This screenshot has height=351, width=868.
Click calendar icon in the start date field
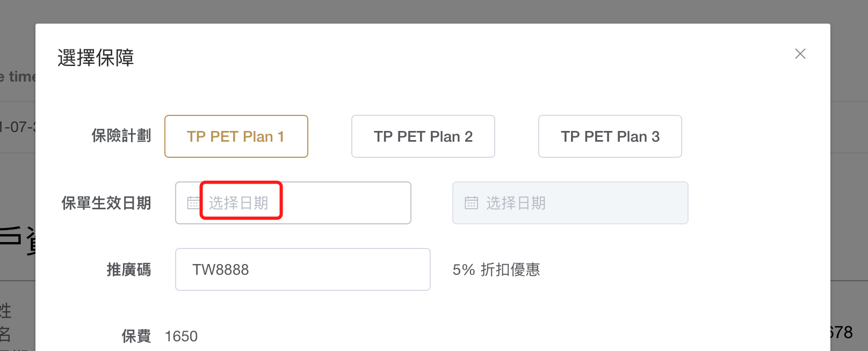pos(193,203)
